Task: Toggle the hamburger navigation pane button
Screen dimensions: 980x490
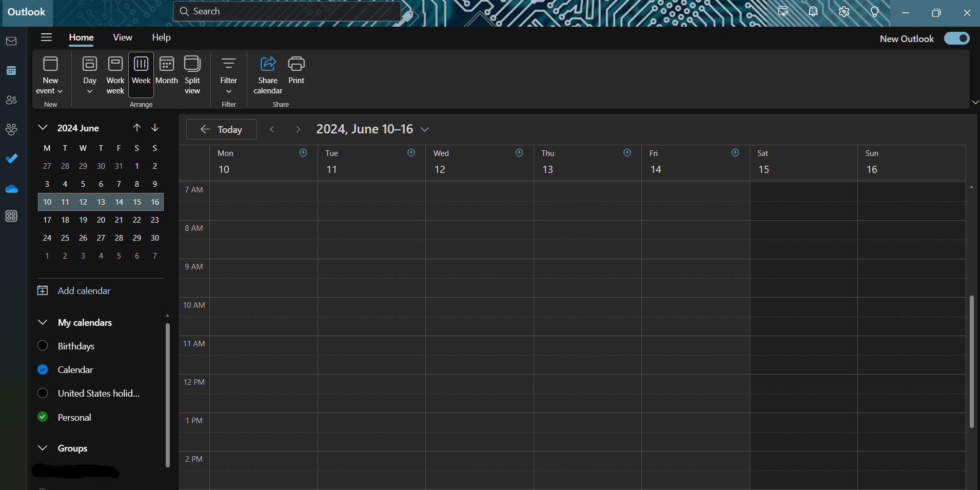Action: click(46, 37)
